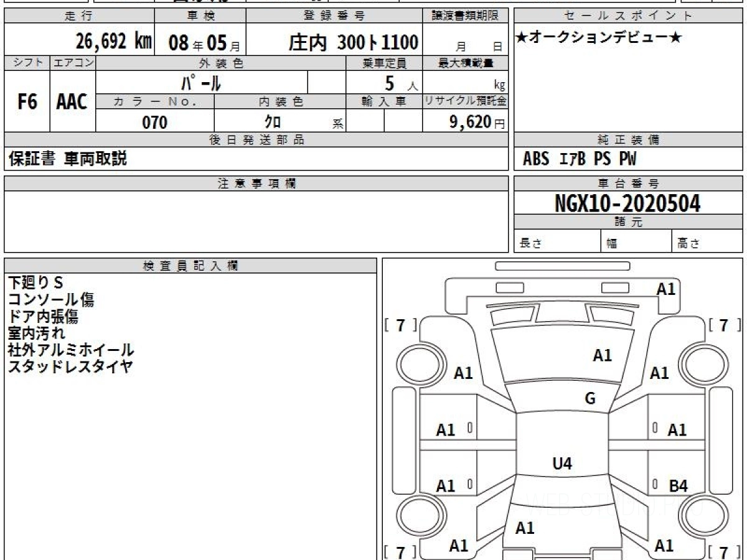Select exterior color value パール
747x560 pixels.
(x=201, y=82)
